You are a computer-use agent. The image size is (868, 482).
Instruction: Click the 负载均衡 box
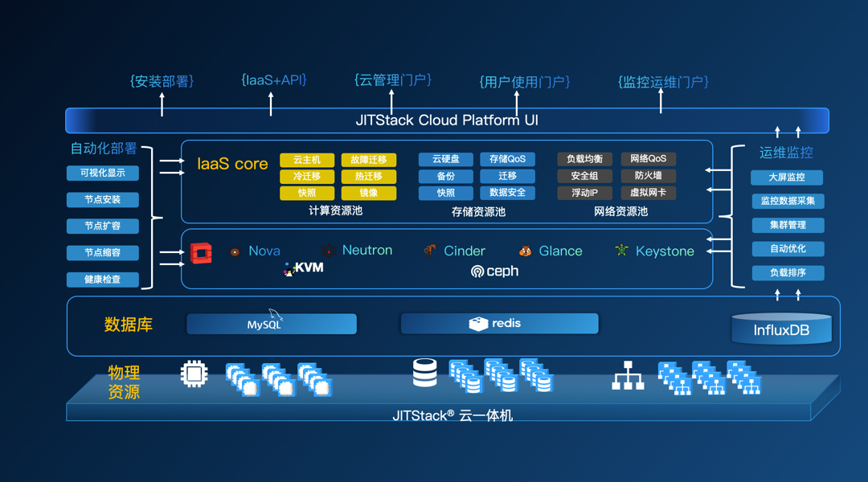(x=584, y=159)
